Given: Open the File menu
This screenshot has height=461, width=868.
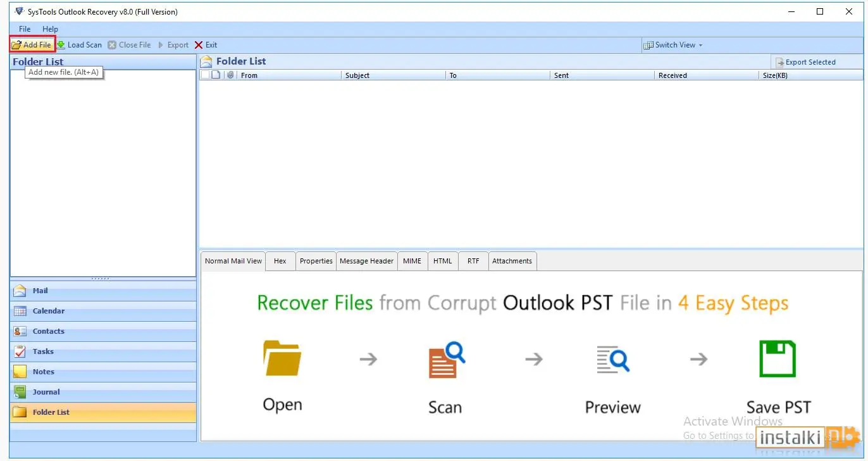Looking at the screenshot, I should pos(25,29).
